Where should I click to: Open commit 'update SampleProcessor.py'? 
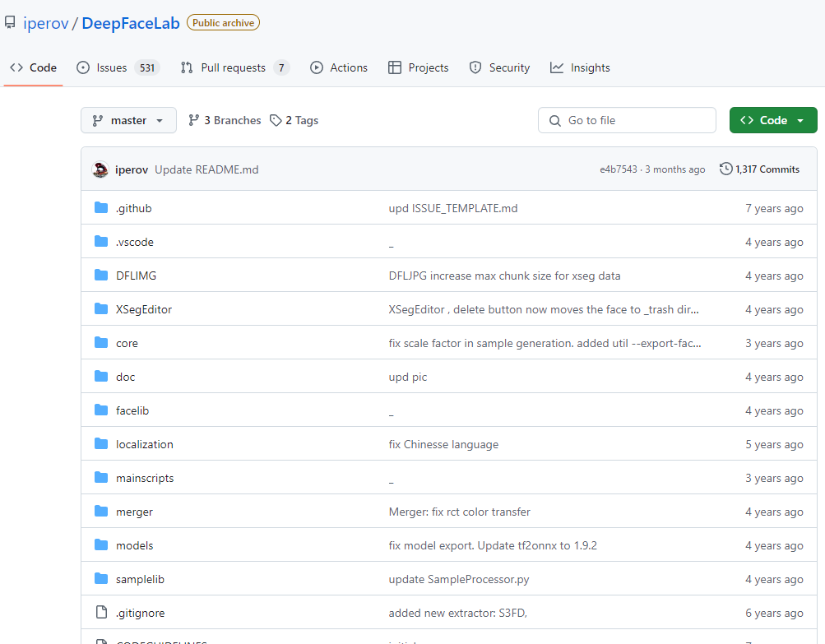(459, 579)
